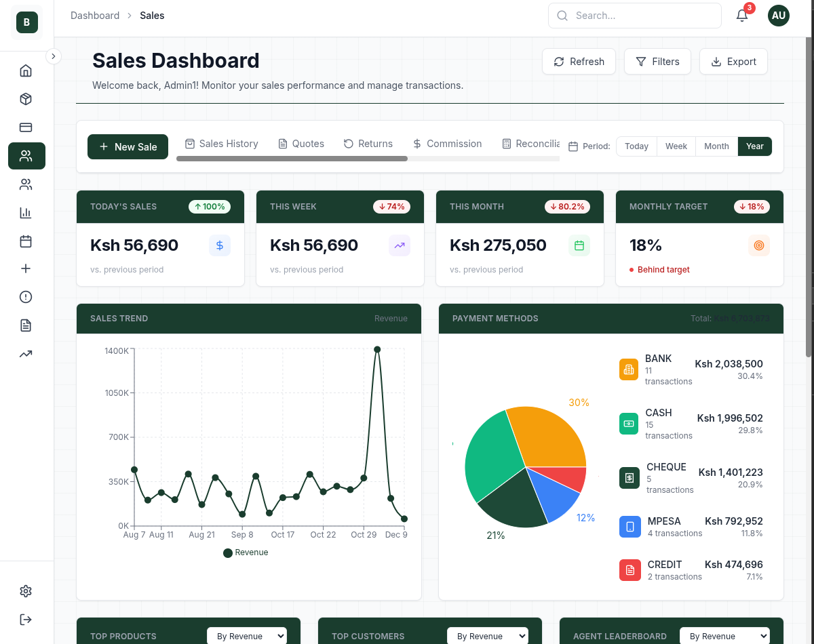
Task: Open the bar chart icon in sidebar
Action: coord(26,213)
